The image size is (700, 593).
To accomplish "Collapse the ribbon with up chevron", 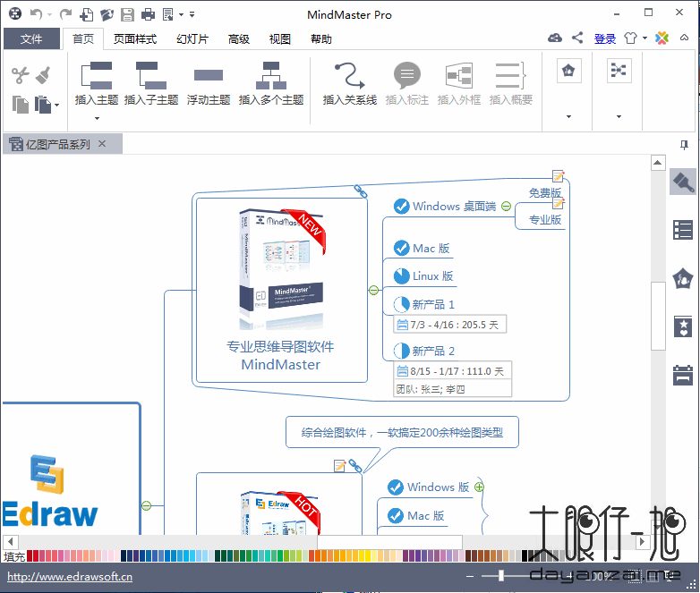I will (684, 38).
